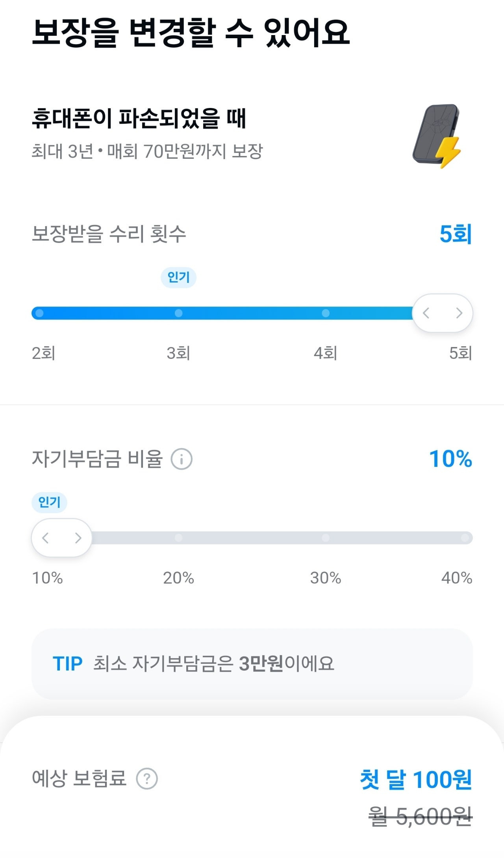Set deductible ratio to 20% on slider
The image size is (504, 858).
point(178,538)
